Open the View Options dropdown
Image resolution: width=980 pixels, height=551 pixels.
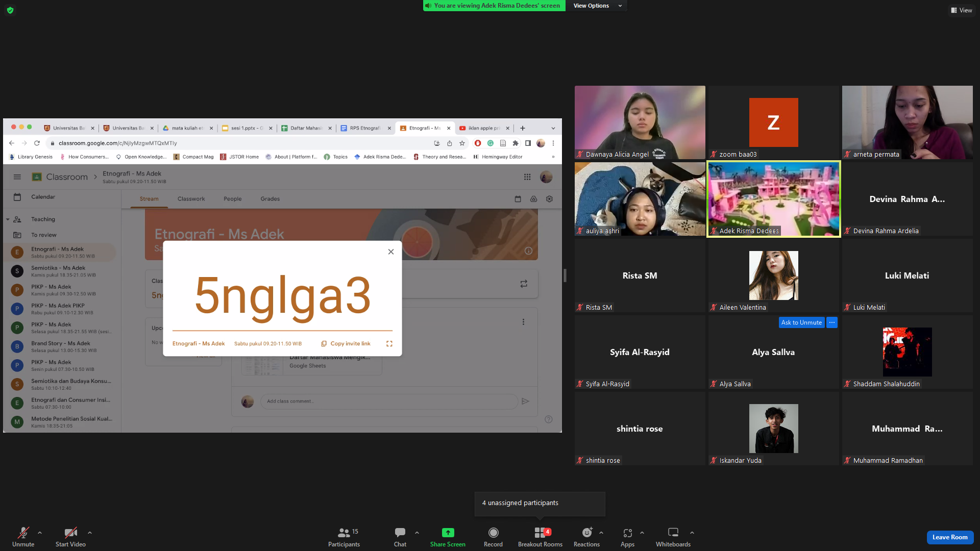[x=597, y=6]
